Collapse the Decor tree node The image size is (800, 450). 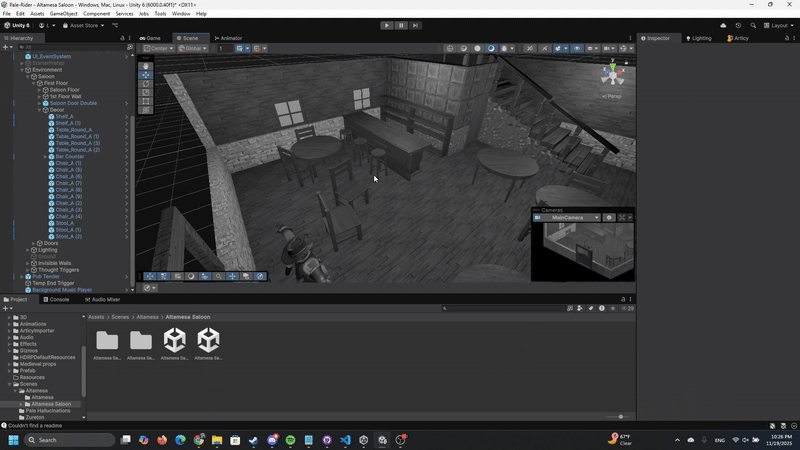tap(41, 110)
